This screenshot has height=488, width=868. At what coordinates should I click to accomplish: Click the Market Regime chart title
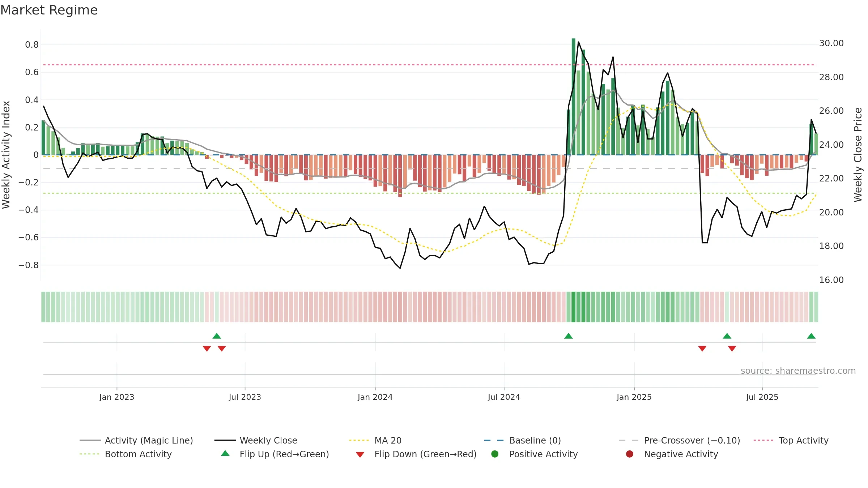click(x=49, y=10)
